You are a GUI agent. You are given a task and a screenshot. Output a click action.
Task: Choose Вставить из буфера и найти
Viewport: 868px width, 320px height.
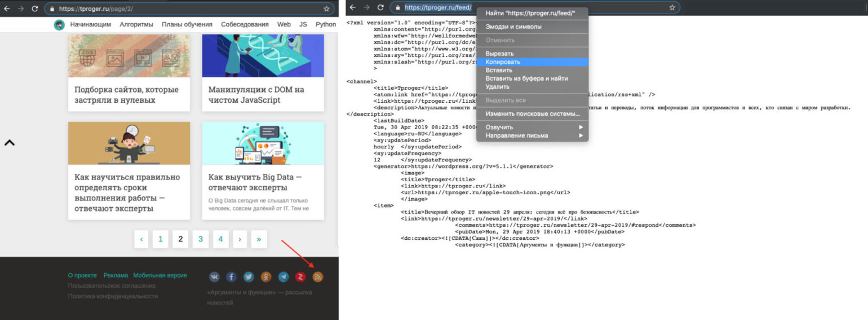tap(526, 78)
